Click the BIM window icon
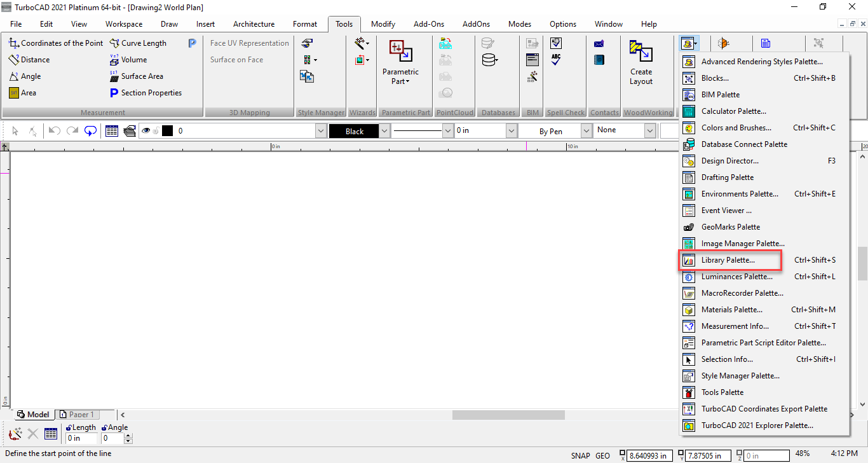 (x=532, y=60)
